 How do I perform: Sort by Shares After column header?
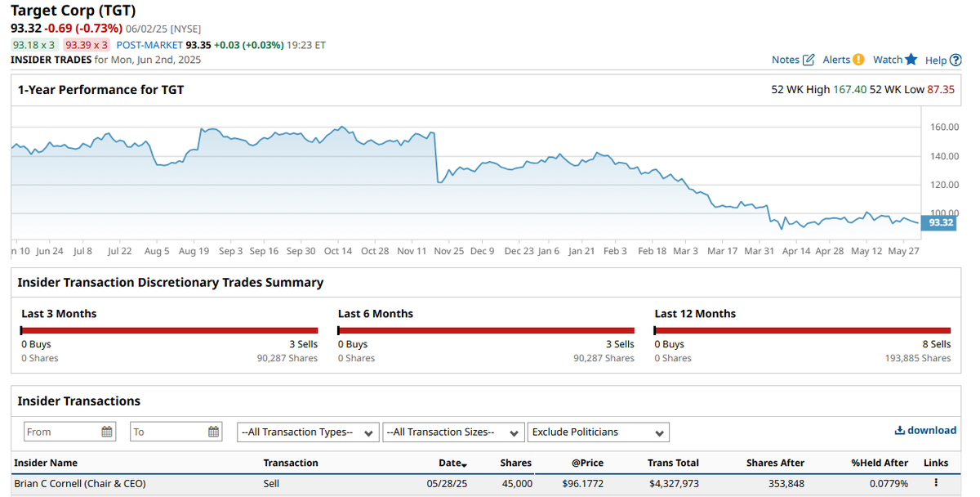[775, 463]
